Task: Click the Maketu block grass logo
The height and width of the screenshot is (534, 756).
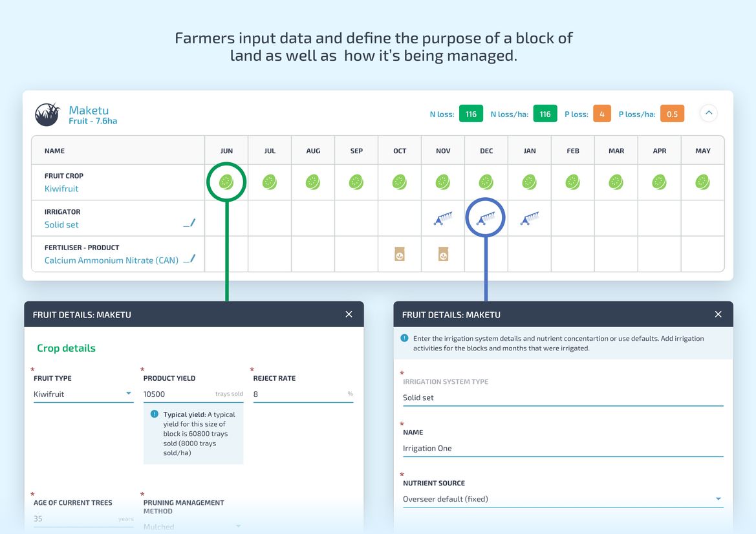Action: (x=47, y=114)
